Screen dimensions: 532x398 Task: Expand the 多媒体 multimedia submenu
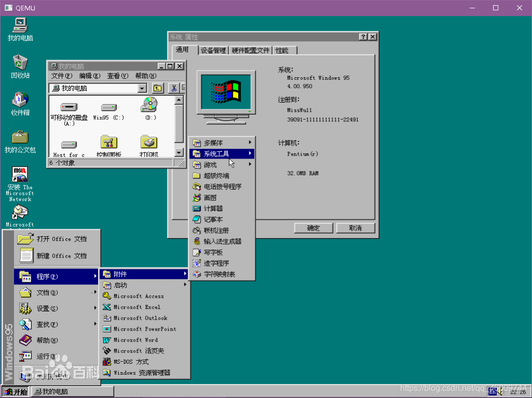pyautogui.click(x=222, y=143)
